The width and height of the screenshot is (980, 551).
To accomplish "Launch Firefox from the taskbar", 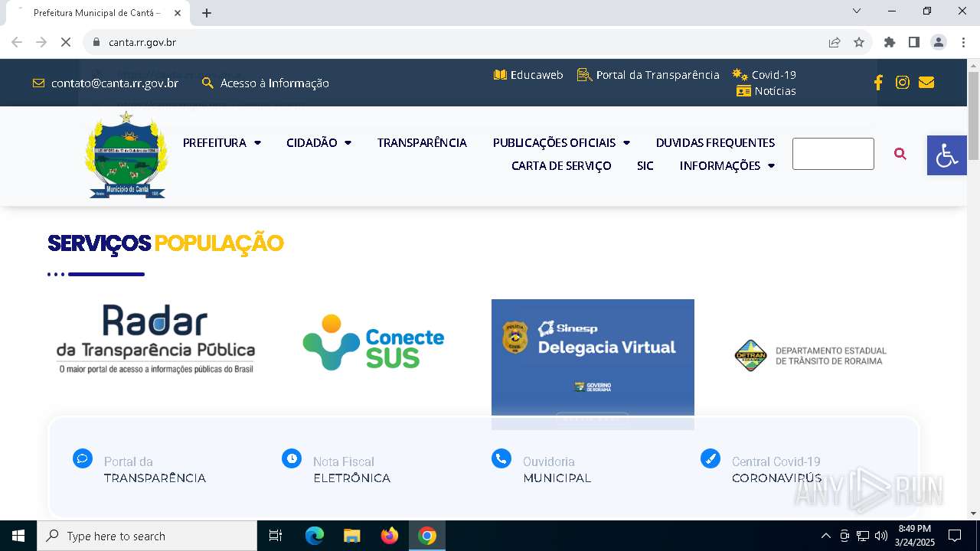I will click(x=390, y=536).
